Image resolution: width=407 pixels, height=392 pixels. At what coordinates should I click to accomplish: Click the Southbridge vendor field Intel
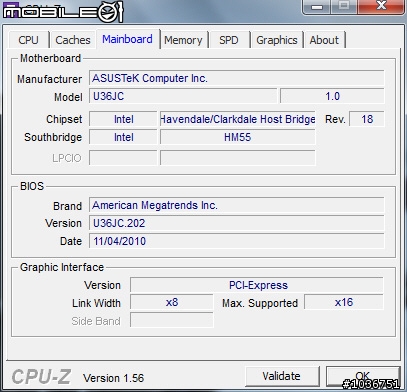pos(123,137)
